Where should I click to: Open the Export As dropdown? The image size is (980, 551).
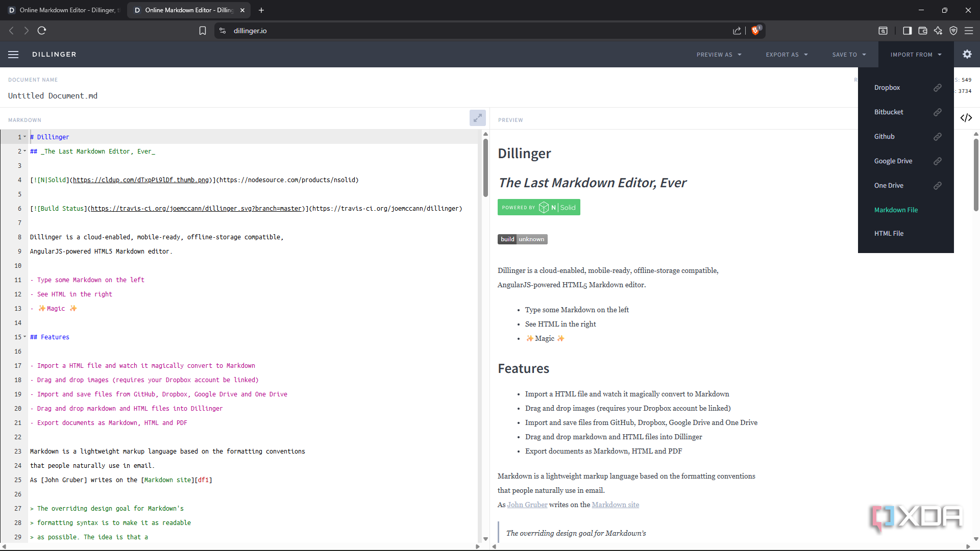click(787, 55)
